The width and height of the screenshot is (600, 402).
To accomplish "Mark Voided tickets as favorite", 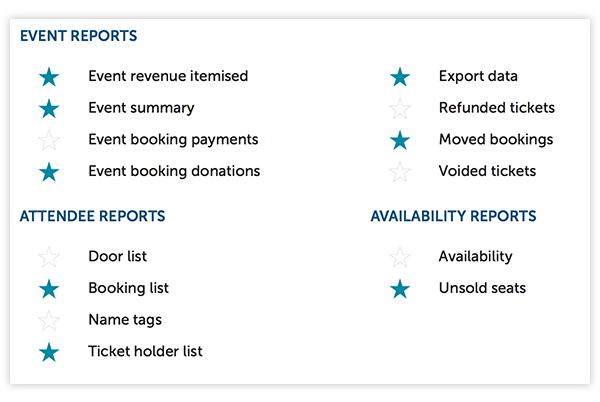I will pos(400,172).
